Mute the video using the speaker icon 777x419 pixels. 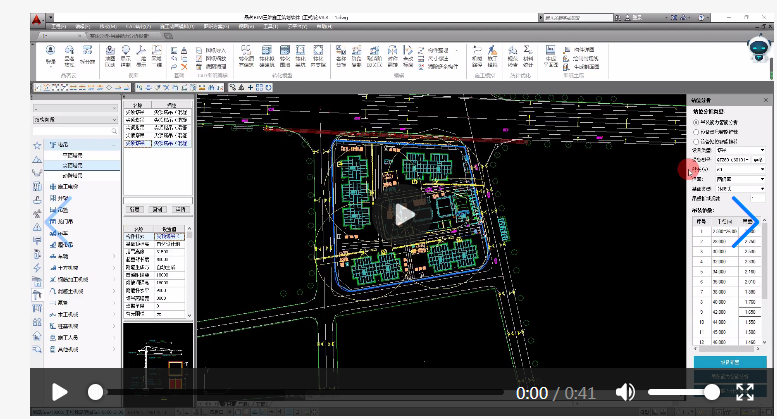tap(625, 392)
